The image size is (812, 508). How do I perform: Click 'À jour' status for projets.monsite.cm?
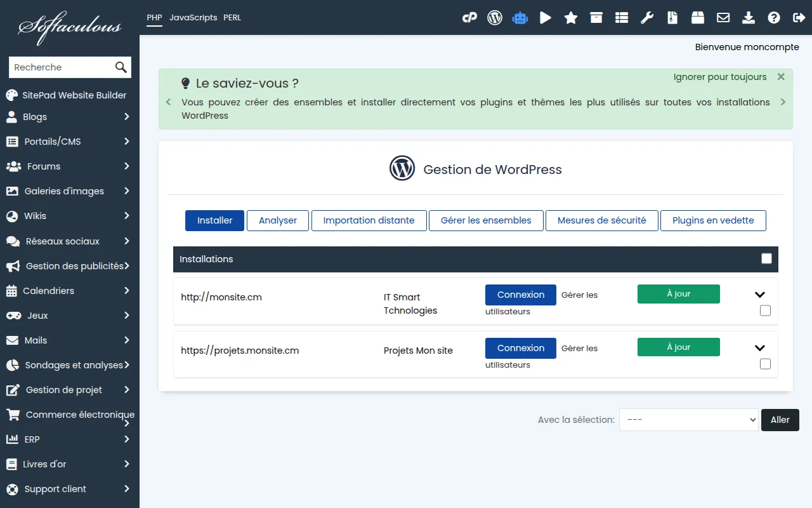[x=679, y=347]
